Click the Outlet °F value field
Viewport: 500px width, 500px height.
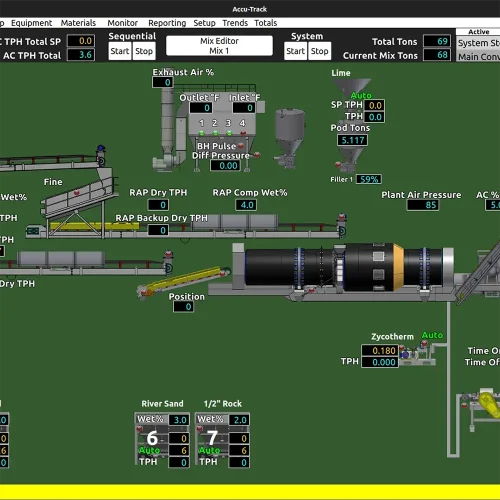click(201, 108)
